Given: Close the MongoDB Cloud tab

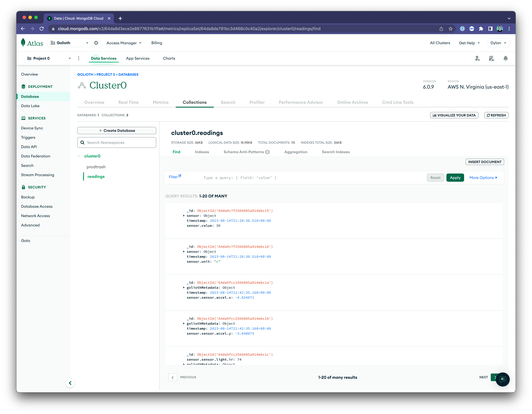Looking at the screenshot, I should 109,19.
